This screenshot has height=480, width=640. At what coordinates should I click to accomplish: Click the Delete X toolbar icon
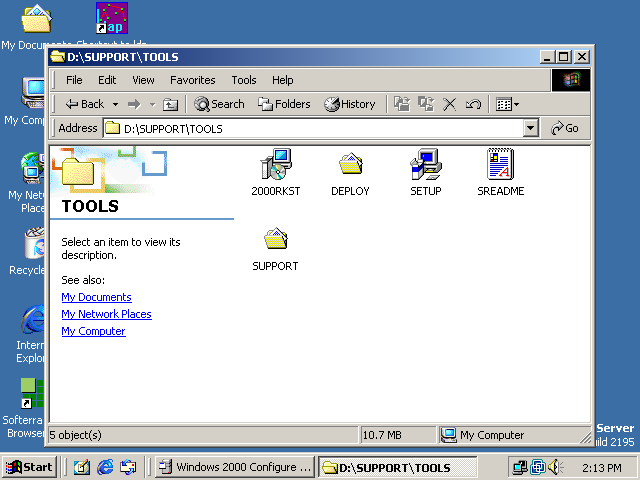tap(449, 104)
